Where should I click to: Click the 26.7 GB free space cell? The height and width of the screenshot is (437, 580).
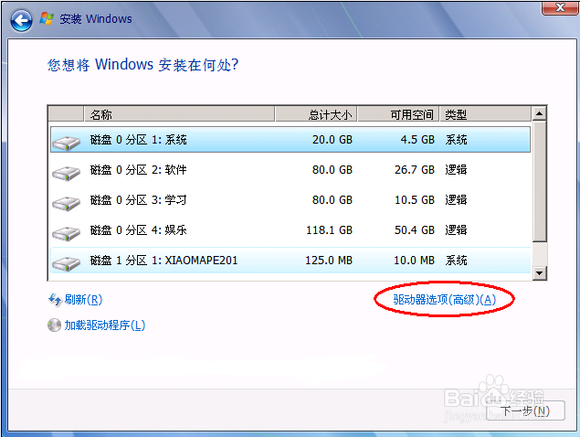[x=414, y=170]
